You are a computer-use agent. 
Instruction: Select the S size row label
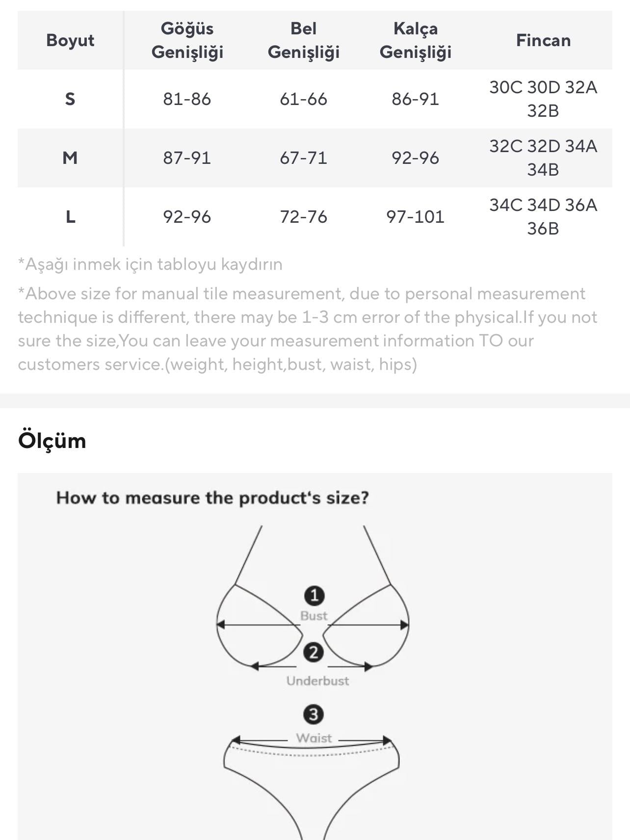[x=70, y=99]
